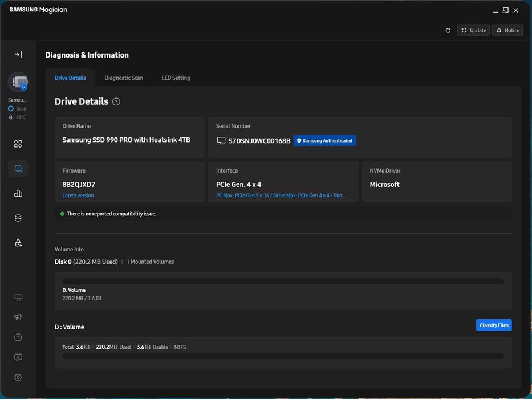The width and height of the screenshot is (532, 399).
Task: Click the D: Volume usage bar at bottom
Action: click(x=283, y=356)
